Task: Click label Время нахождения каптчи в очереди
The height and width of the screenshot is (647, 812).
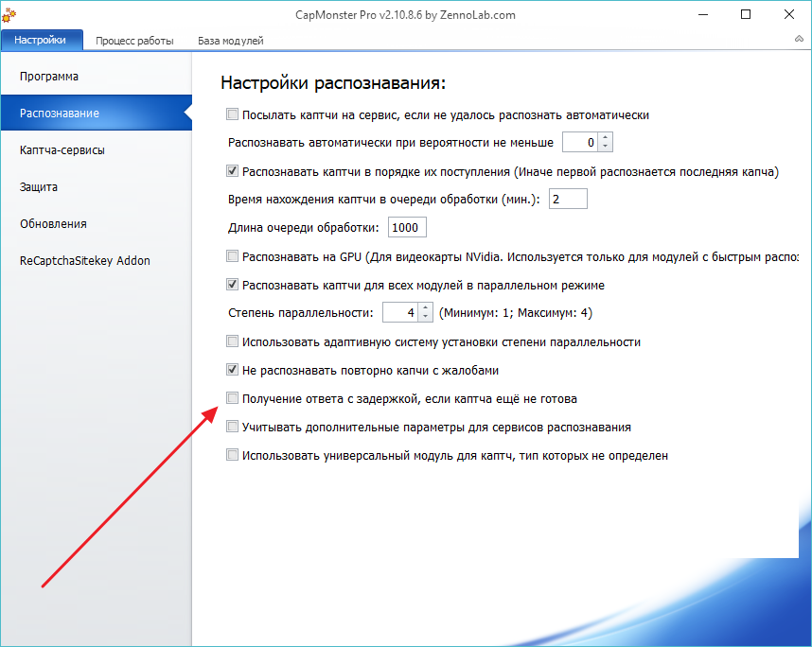Action: pos(383,200)
